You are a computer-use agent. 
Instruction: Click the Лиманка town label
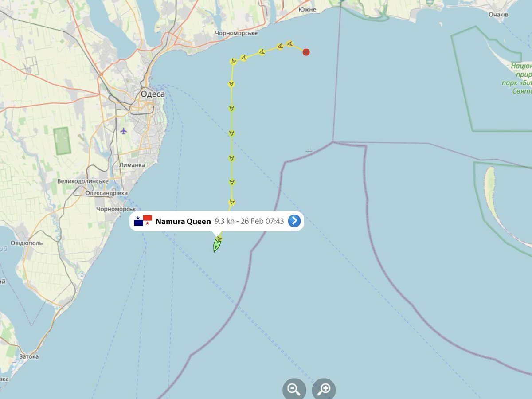tap(132, 164)
